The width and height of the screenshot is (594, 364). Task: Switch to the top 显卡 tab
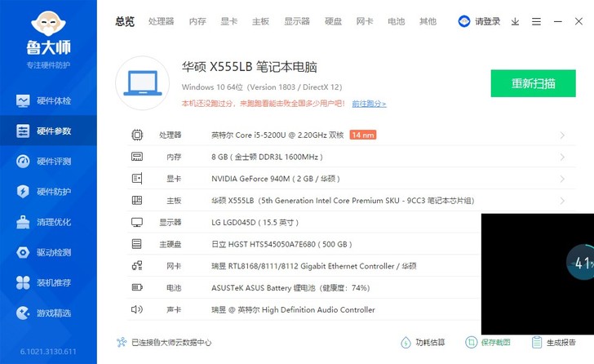[x=228, y=21]
